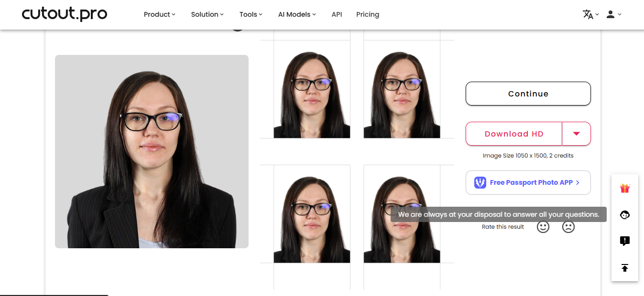The height and width of the screenshot is (296, 644).
Task: Open the gift rewards panel
Action: click(x=624, y=188)
